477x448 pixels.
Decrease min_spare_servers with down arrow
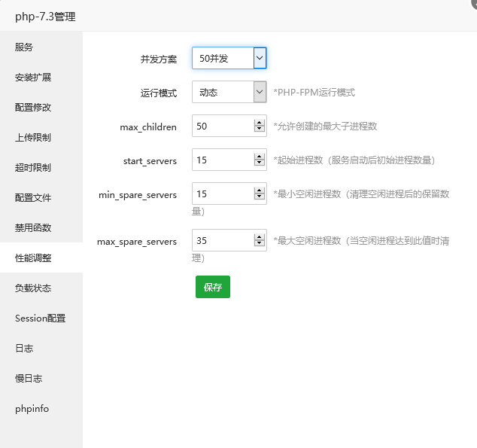tap(259, 197)
